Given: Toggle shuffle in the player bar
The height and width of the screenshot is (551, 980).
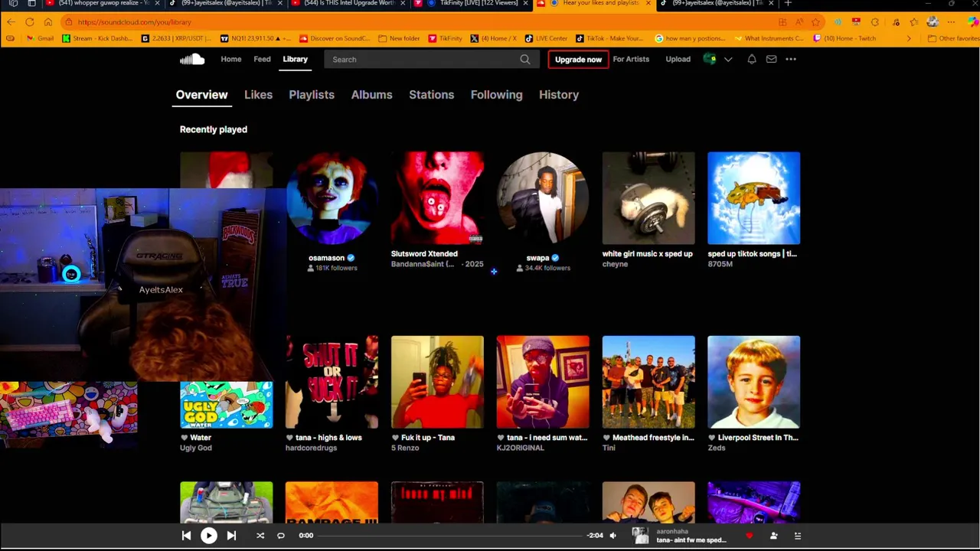Looking at the screenshot, I should click(260, 536).
